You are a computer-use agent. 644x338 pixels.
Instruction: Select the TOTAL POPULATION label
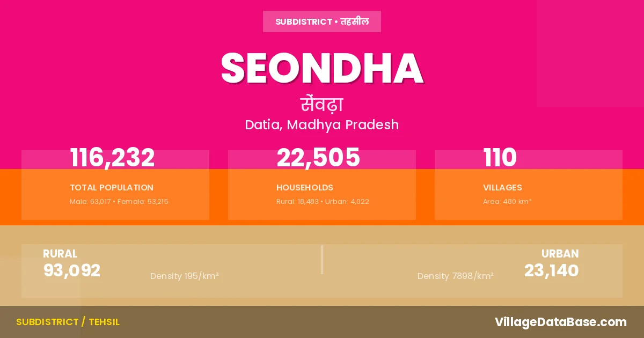112,188
